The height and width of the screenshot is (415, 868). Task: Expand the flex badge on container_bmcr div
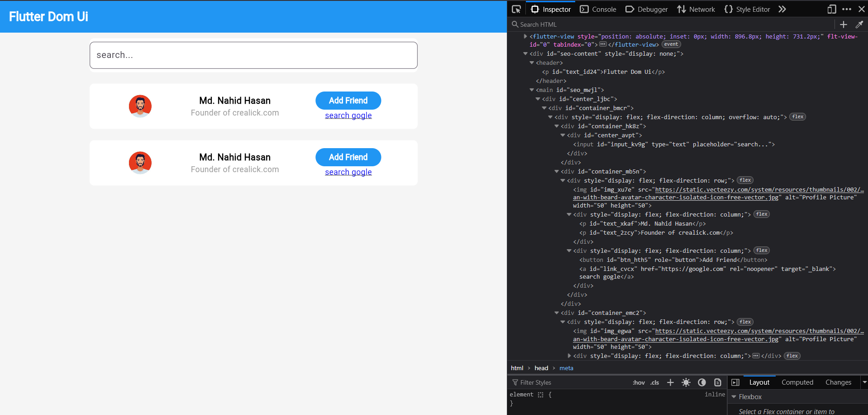[x=797, y=116]
